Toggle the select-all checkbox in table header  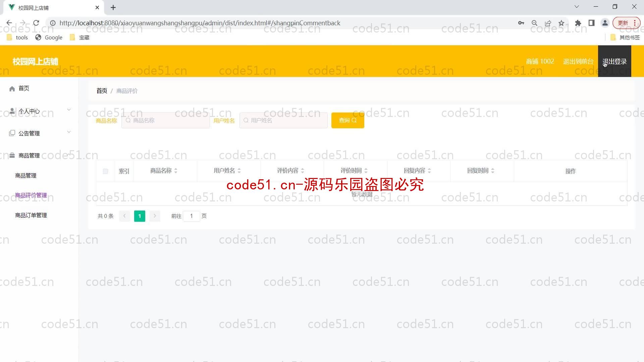(x=105, y=171)
